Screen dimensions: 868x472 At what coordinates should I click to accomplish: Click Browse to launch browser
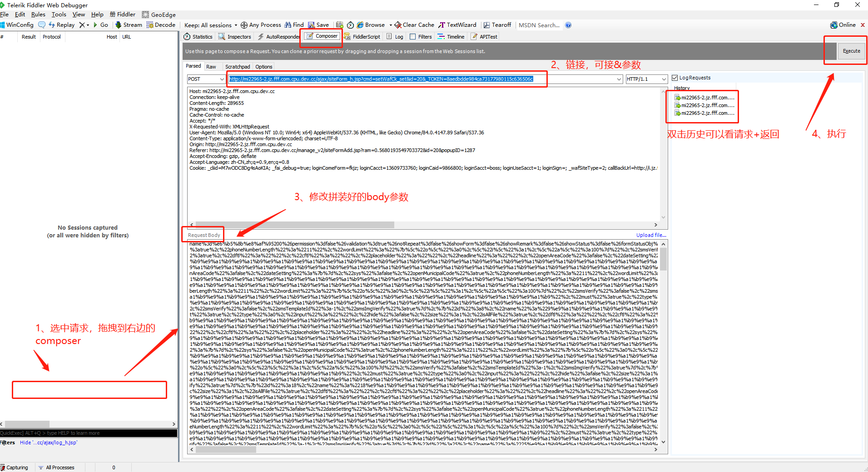pyautogui.click(x=371, y=25)
